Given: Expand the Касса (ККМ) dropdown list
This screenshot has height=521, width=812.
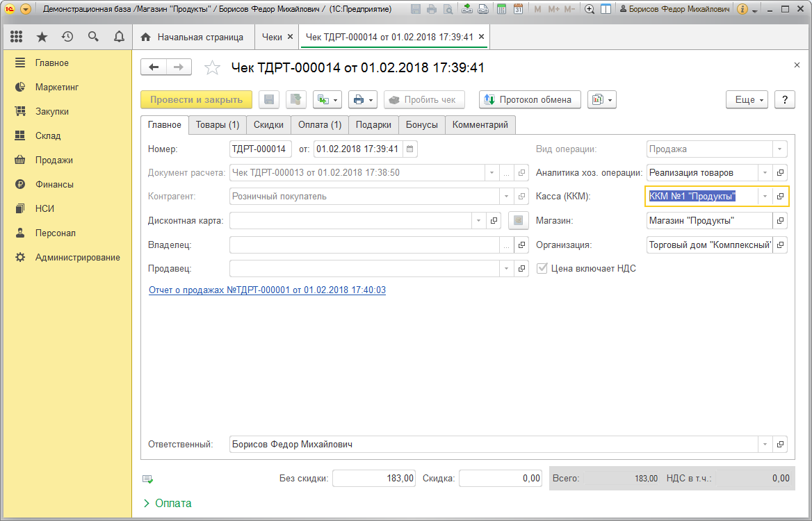Looking at the screenshot, I should pyautogui.click(x=765, y=197).
